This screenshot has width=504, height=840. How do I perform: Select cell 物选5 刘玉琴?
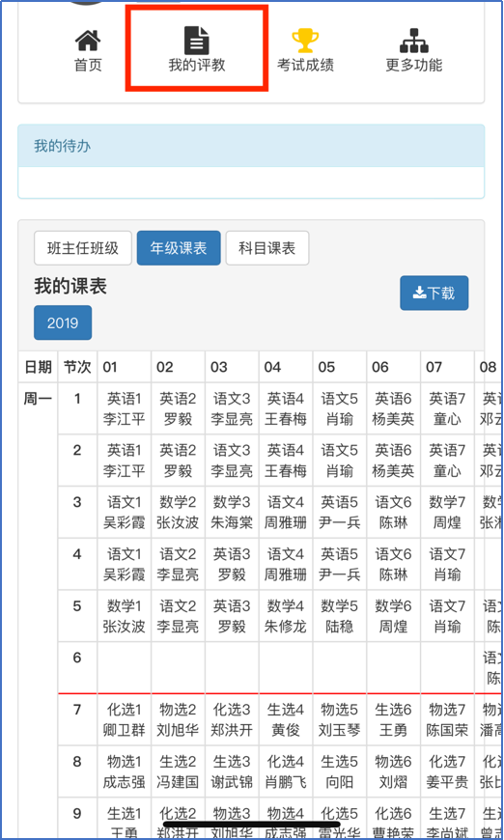tap(340, 719)
